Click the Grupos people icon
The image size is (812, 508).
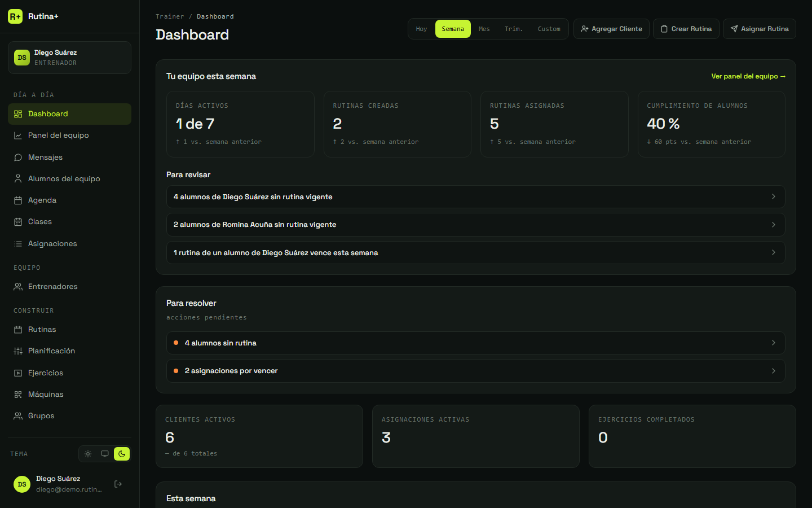[x=18, y=416]
